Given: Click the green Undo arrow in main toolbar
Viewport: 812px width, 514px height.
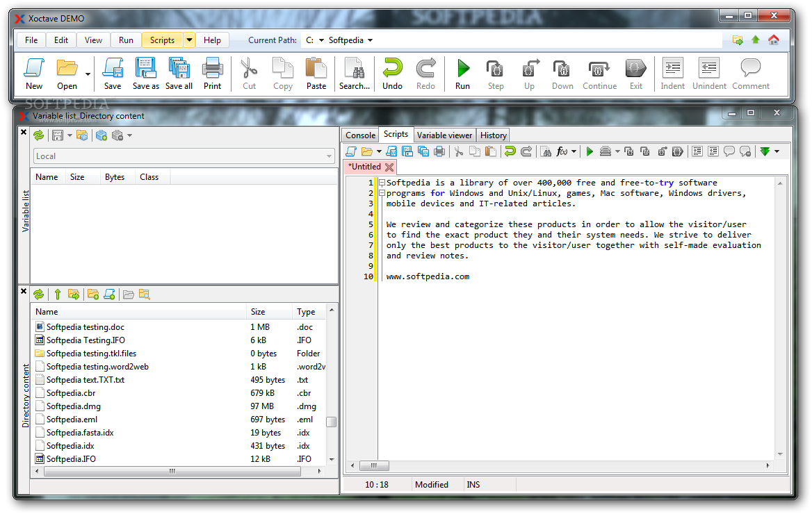Looking at the screenshot, I should [392, 68].
